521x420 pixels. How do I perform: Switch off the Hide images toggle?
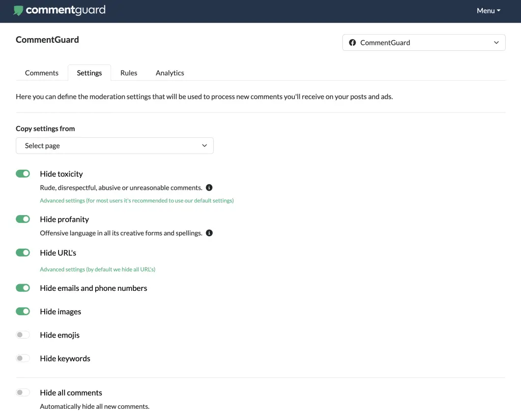click(x=23, y=311)
